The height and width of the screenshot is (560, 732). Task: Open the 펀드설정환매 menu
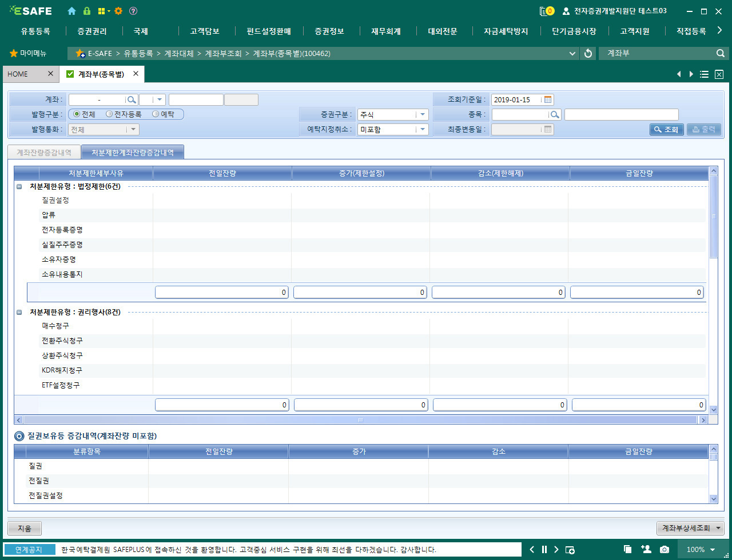click(269, 31)
